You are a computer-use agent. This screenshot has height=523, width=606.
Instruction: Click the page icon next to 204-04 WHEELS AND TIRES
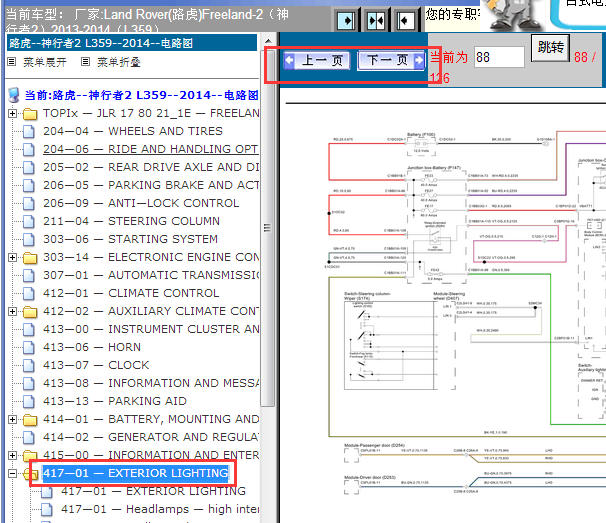[x=29, y=131]
